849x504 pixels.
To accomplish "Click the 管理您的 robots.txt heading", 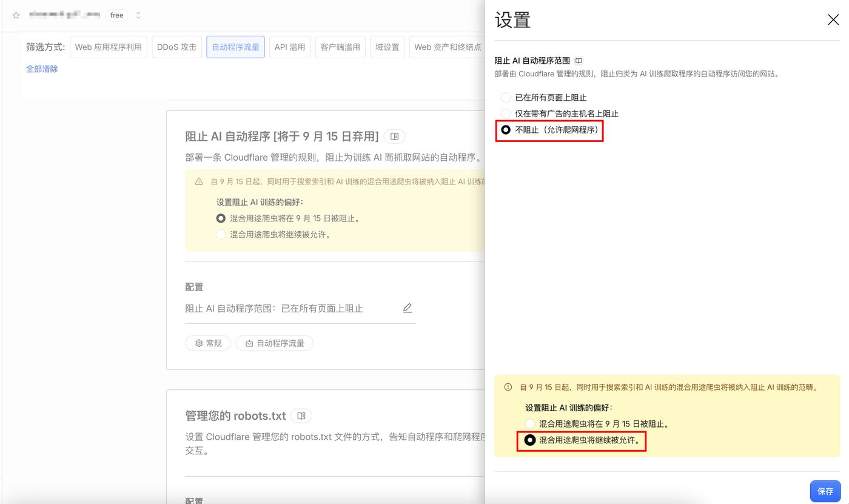I will coord(235,416).
